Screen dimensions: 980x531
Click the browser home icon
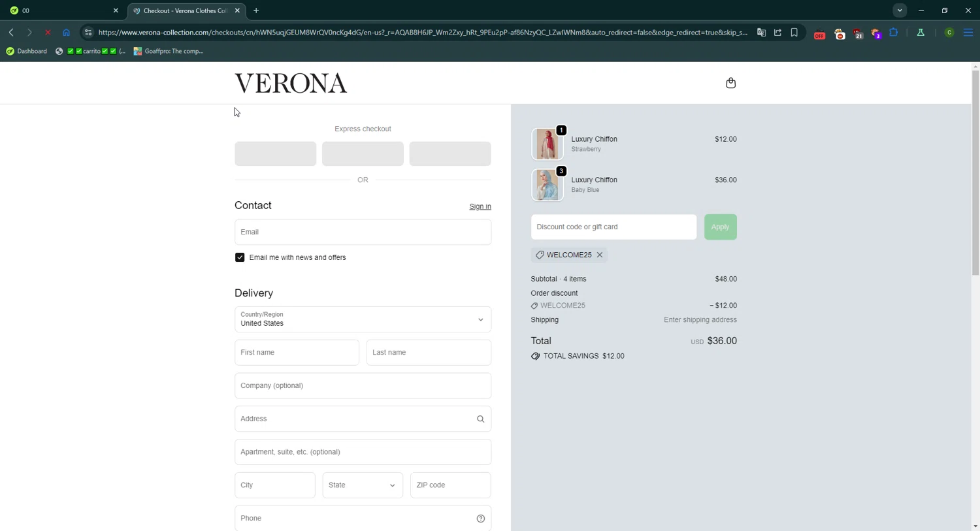coord(66,32)
